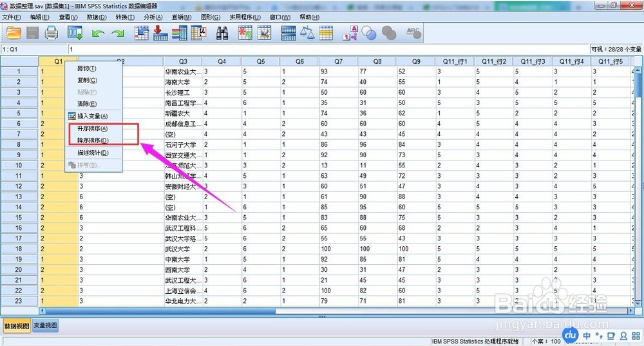Viewport: 644px width, 346px height.
Task: Click the vertical scrollbar of data grid
Action: click(x=638, y=187)
